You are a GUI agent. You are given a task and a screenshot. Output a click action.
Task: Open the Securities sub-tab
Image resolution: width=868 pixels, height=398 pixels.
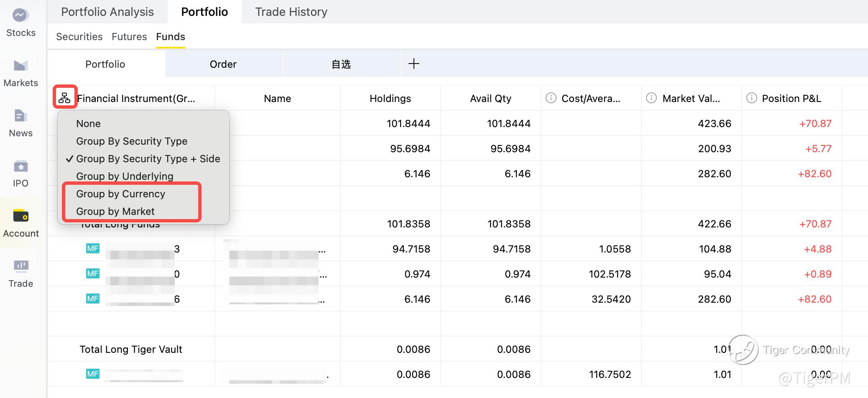[79, 37]
